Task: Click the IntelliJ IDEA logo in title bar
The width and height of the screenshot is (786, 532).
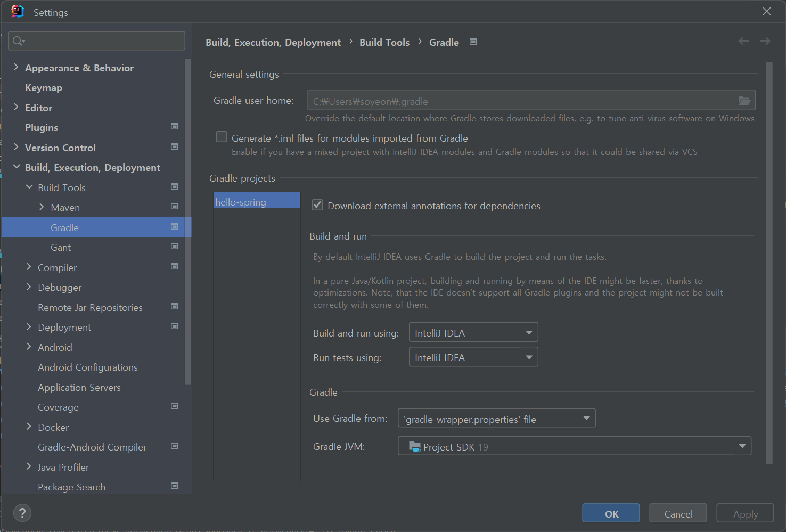Action: point(18,11)
